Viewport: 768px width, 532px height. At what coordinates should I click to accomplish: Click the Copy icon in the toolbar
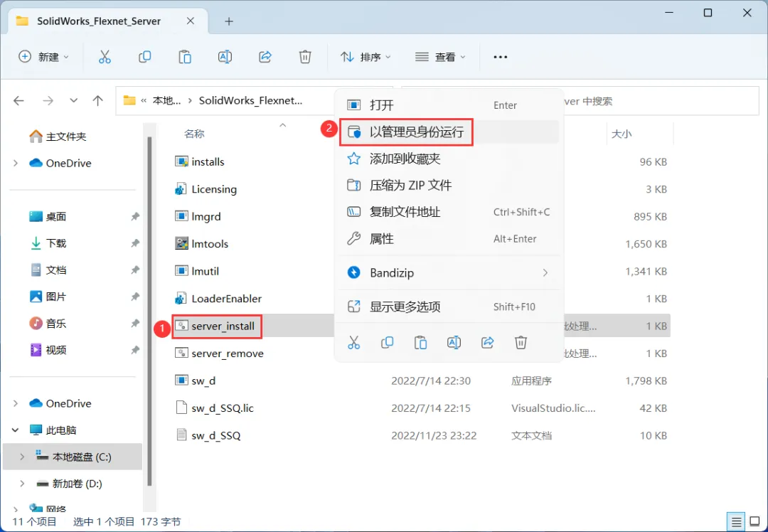144,57
